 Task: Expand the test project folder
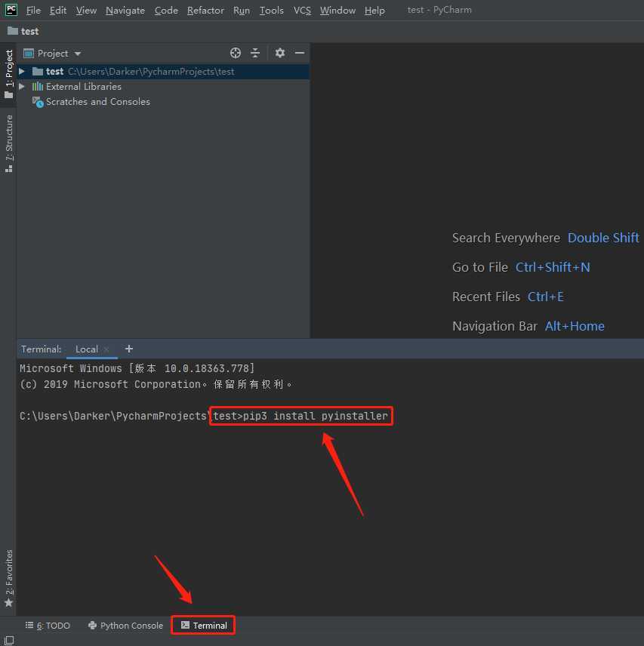[22, 72]
